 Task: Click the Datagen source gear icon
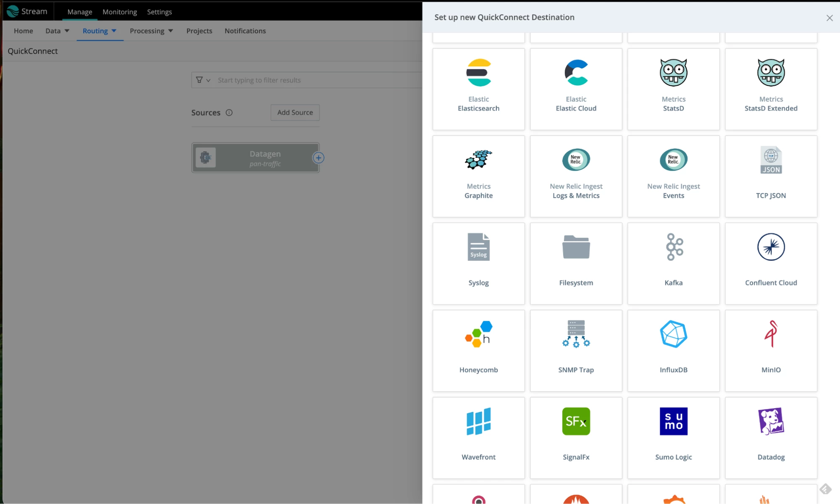(205, 157)
